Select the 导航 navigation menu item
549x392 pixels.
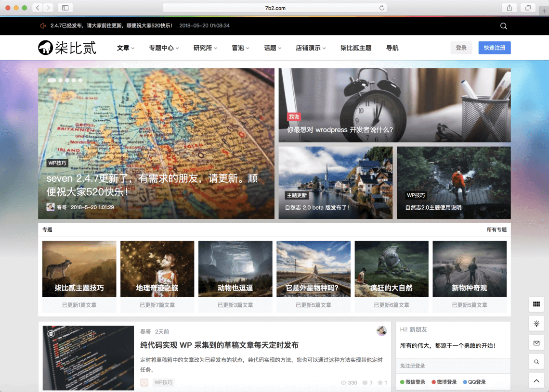pyautogui.click(x=392, y=48)
